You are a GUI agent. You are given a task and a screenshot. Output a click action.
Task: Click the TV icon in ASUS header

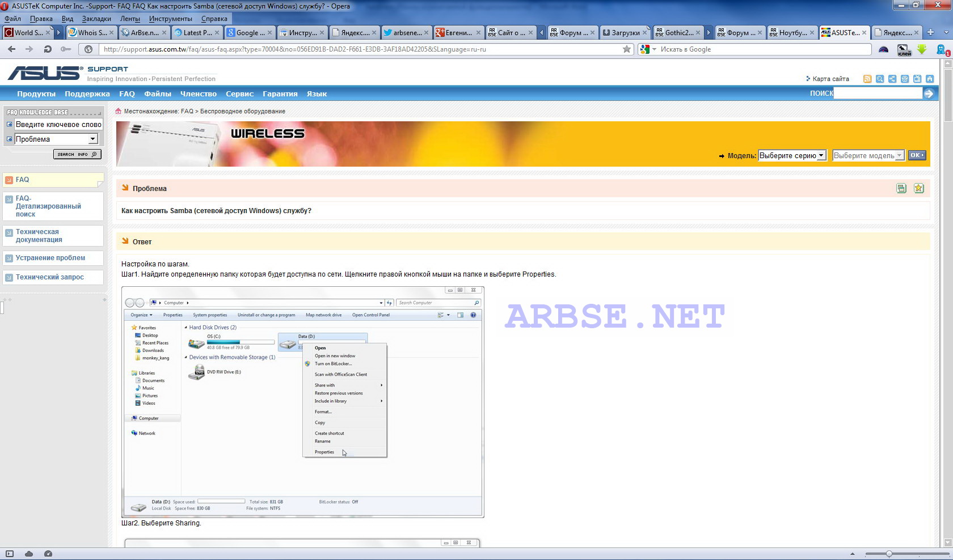917,79
